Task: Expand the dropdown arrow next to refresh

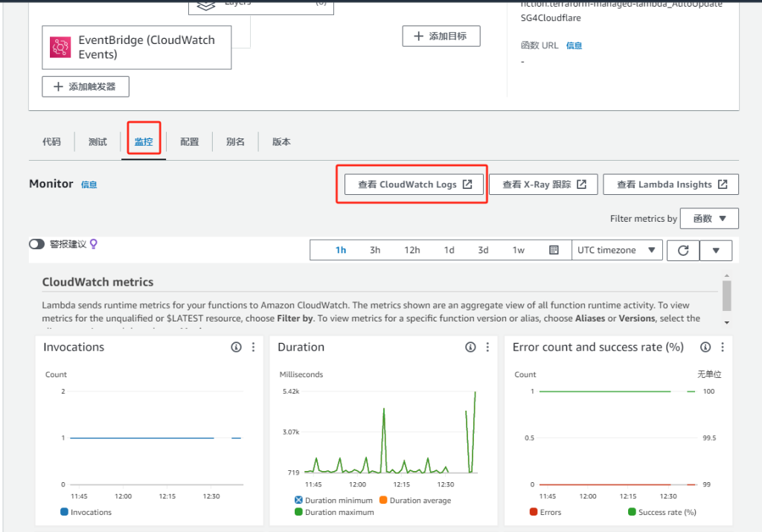Action: [x=716, y=251]
